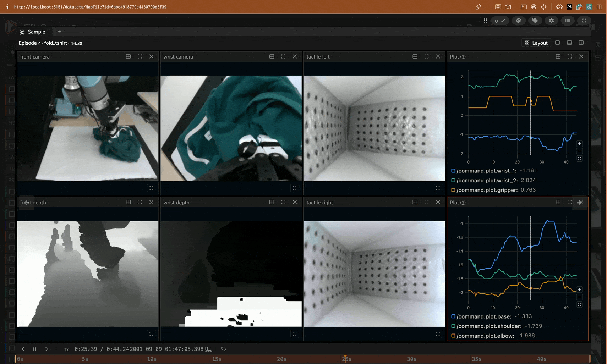Image resolution: width=607 pixels, height=364 pixels.
Task: Click the browser's copy-link icon in the address bar
Action: [478, 7]
